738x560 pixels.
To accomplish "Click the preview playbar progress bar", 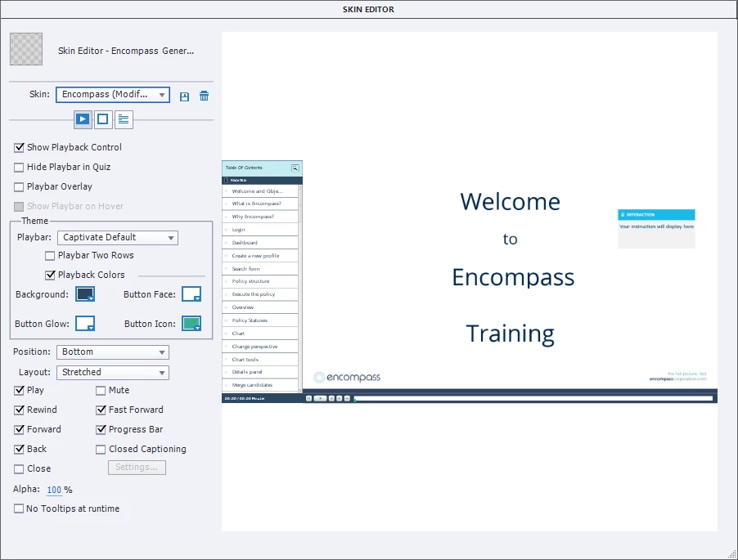I will (x=533, y=398).
